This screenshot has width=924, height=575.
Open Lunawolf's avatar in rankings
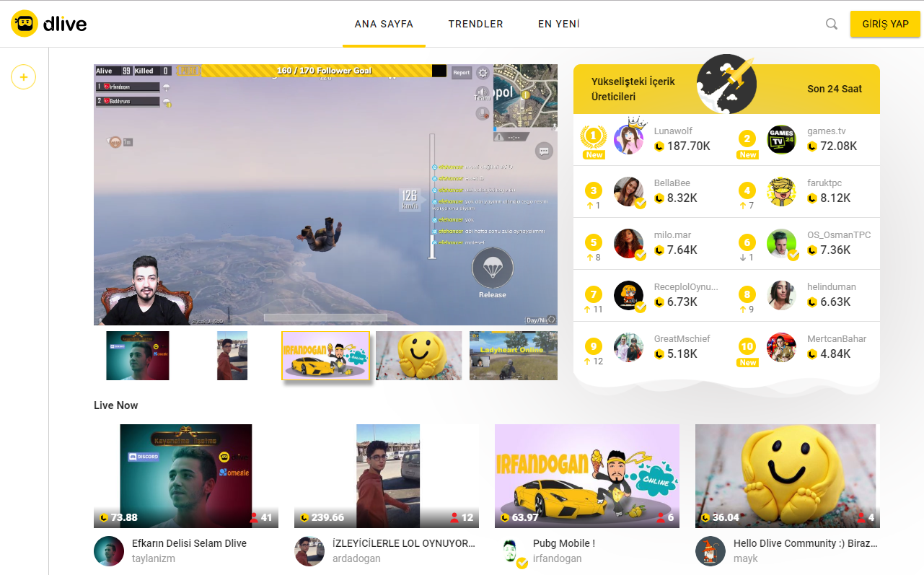pyautogui.click(x=629, y=139)
